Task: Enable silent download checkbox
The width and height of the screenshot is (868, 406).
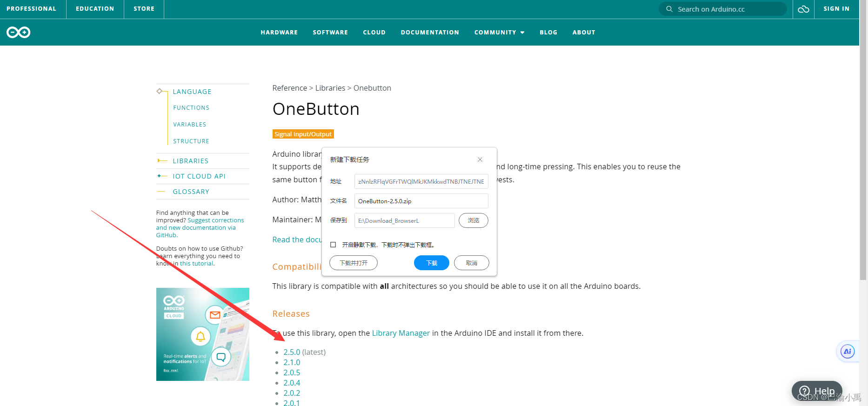Action: point(333,245)
